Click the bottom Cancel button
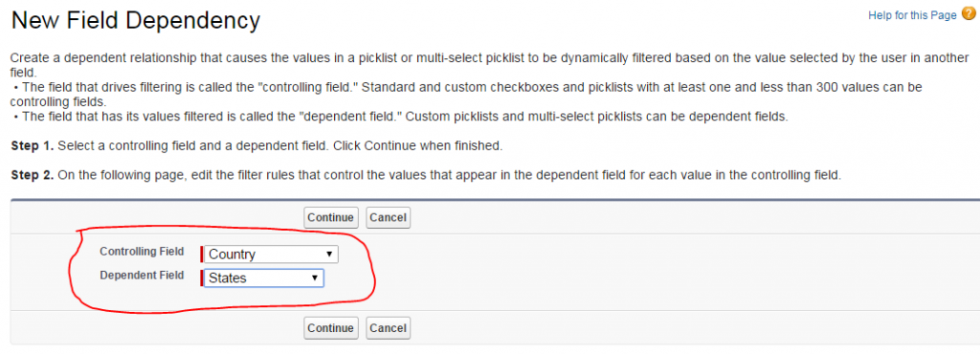 coord(388,328)
